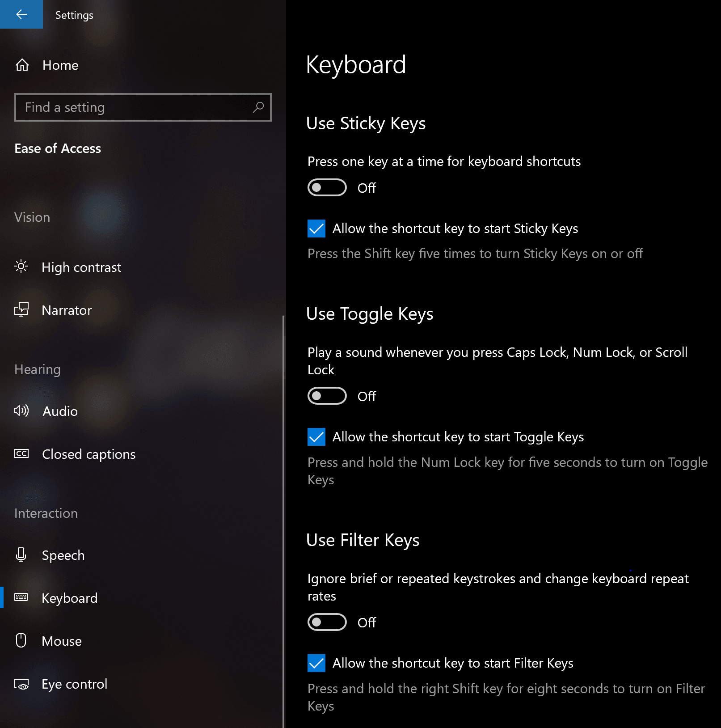Click the Find a setting search box
This screenshot has width=721, height=728.
(143, 107)
